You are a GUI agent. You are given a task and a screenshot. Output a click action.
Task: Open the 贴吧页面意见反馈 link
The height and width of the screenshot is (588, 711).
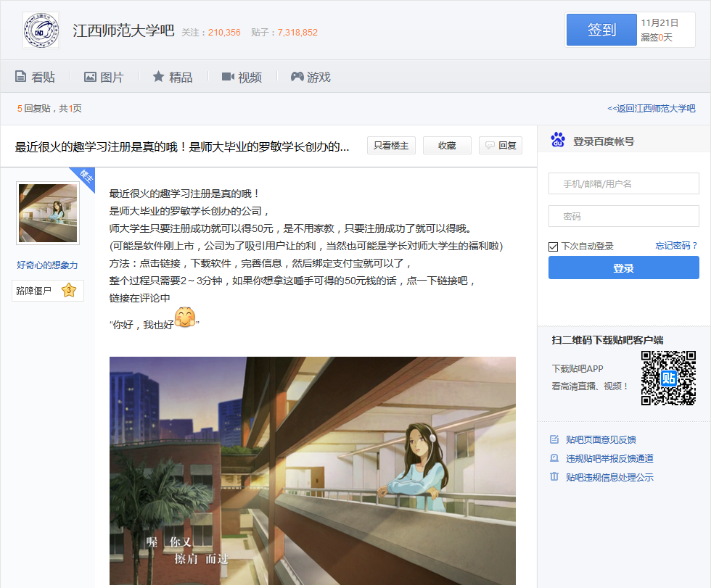[x=601, y=439]
